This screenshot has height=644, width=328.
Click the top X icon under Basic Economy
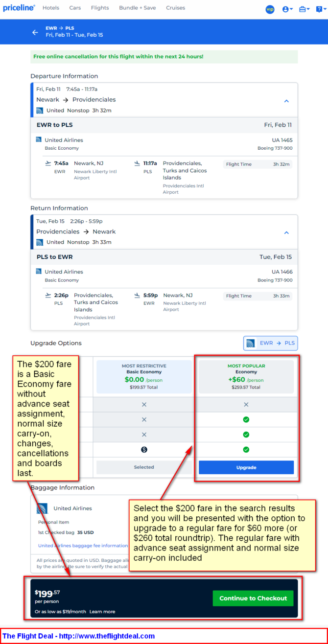(x=144, y=405)
